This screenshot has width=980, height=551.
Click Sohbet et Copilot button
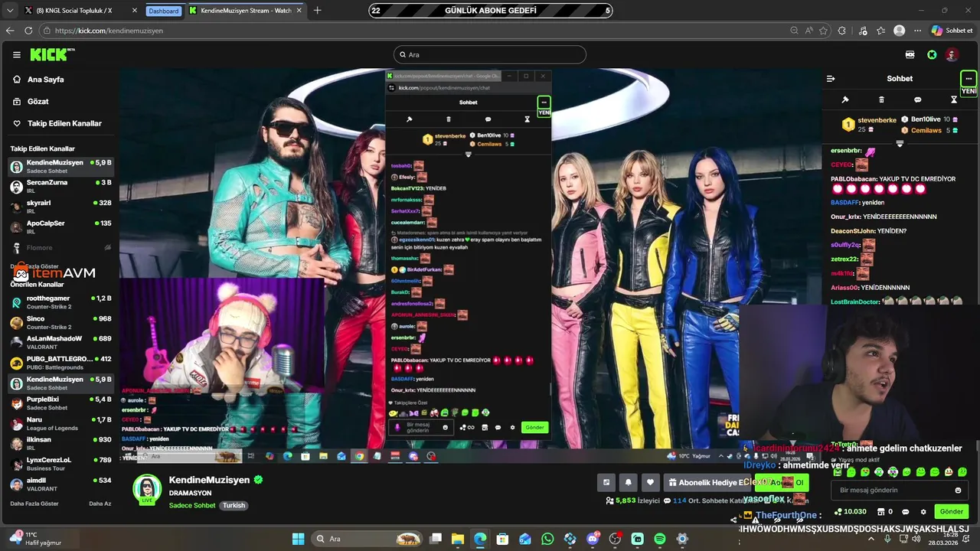click(x=952, y=31)
